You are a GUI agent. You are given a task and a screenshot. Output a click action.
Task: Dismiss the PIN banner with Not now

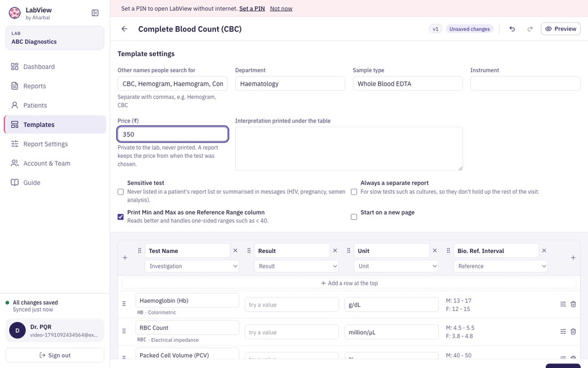pos(281,8)
